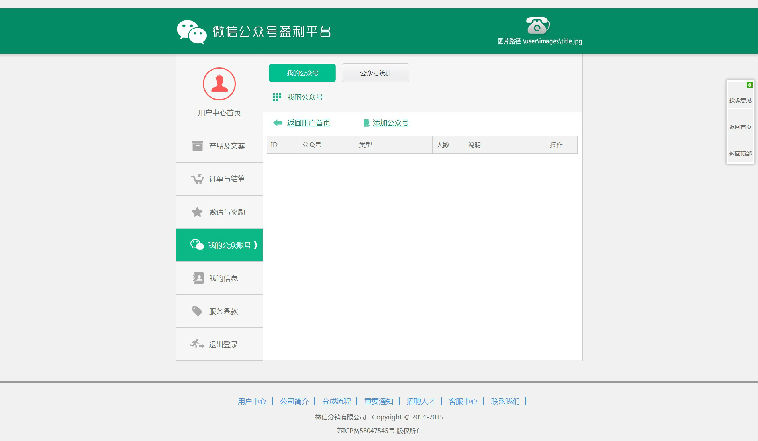Click the telephone icon in the header
Screen dimensions: 758x441
[x=538, y=26]
